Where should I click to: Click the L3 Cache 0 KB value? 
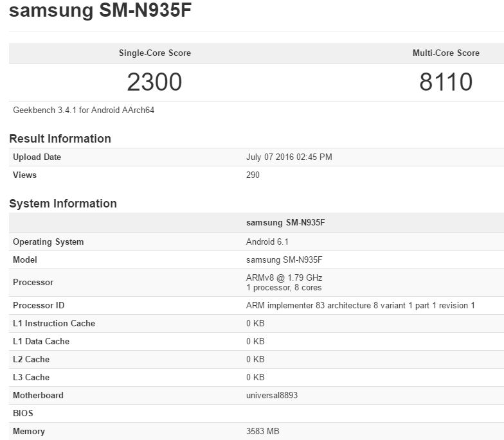[x=255, y=378]
